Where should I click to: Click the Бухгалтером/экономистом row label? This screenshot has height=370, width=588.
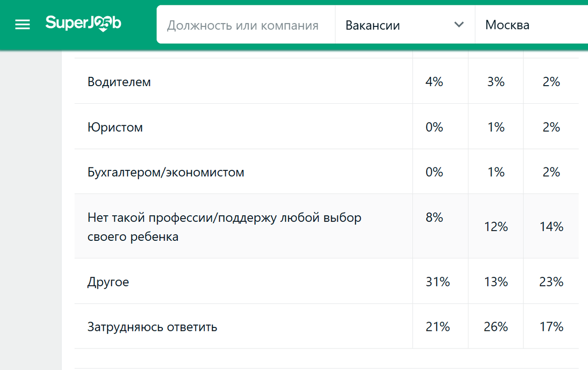point(166,172)
